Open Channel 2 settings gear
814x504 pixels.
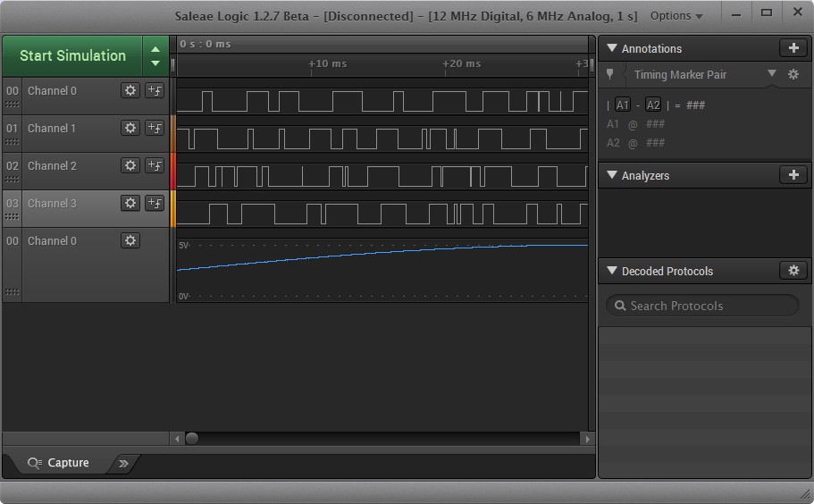tap(130, 165)
